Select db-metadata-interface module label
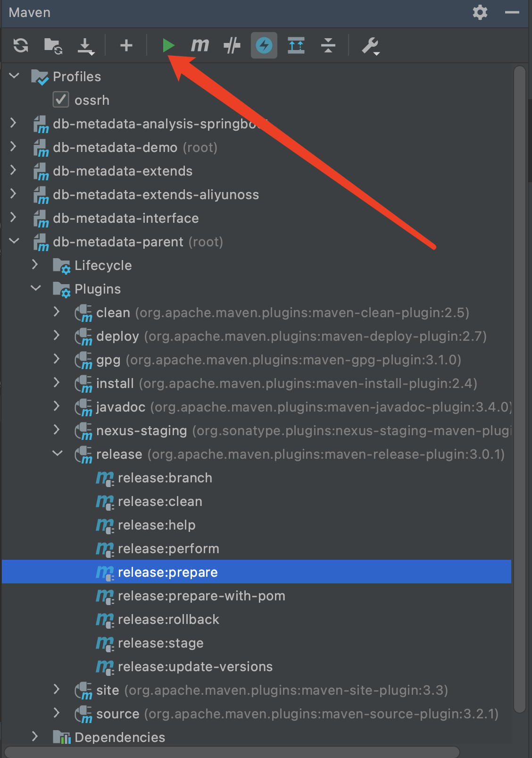This screenshot has width=532, height=758. click(126, 218)
